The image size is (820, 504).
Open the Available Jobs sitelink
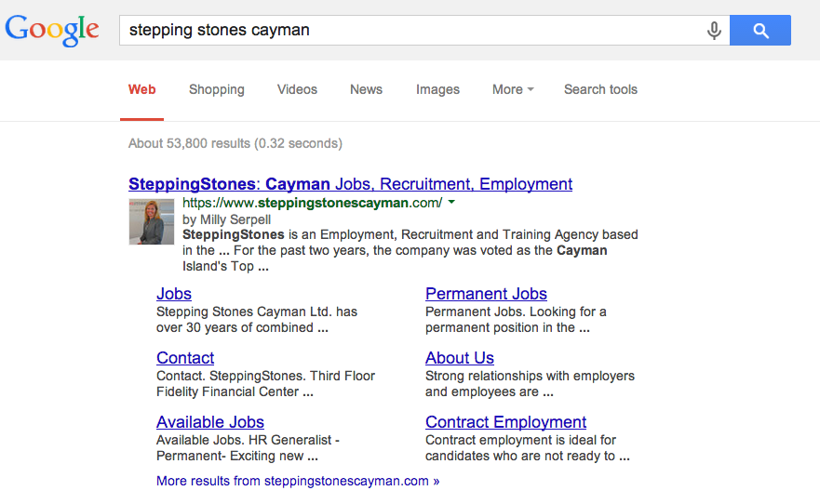pyautogui.click(x=210, y=422)
